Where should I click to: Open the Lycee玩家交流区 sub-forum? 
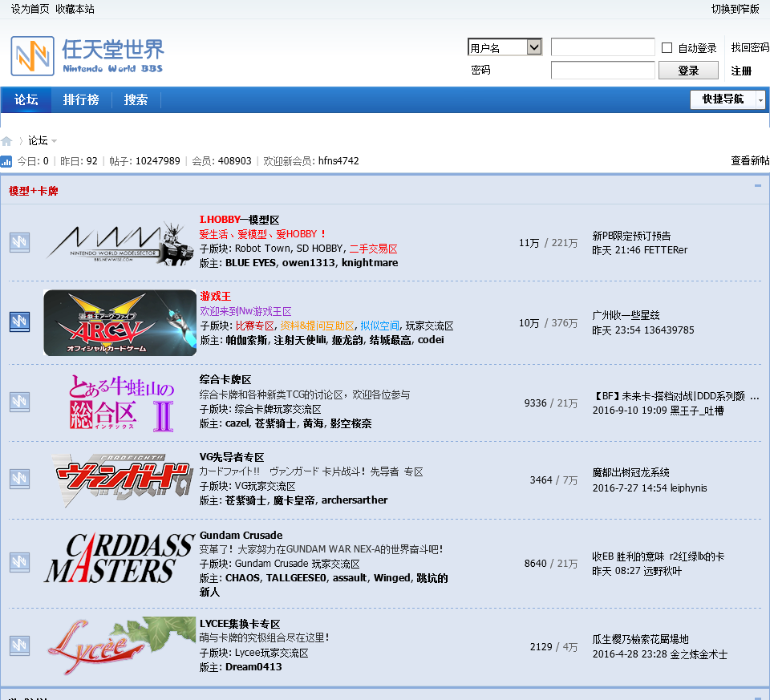coord(272,653)
